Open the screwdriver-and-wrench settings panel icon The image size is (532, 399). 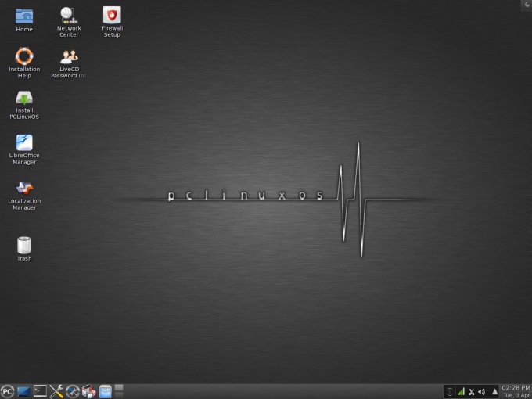(x=56, y=391)
